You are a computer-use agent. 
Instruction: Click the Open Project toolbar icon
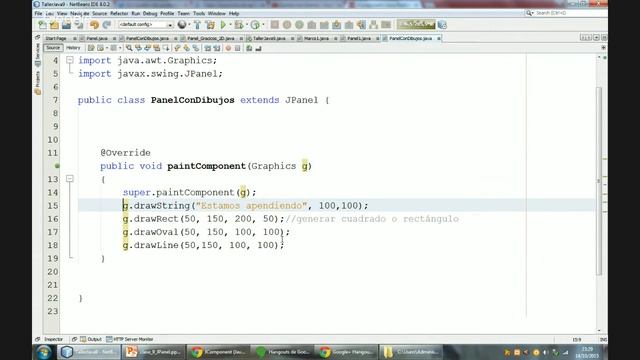(66, 25)
